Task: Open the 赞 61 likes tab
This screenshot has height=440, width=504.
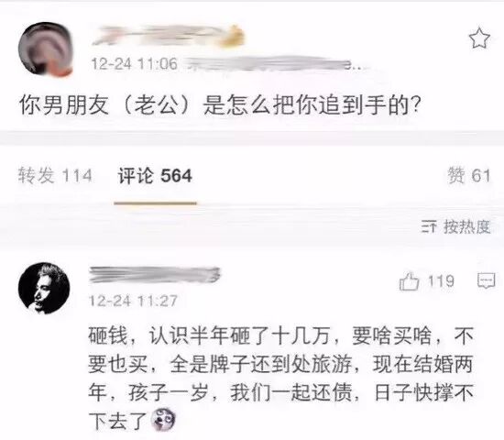Action: (x=469, y=176)
